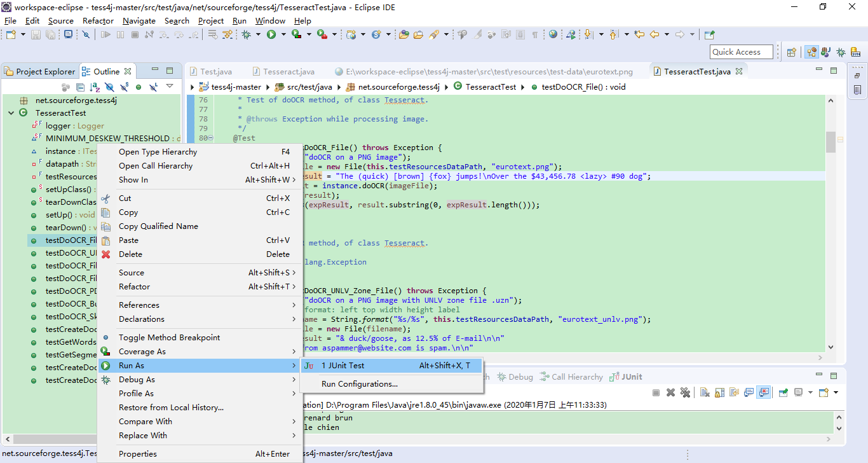Image resolution: width=868 pixels, height=463 pixels.
Task: Click the Next Annotation toolbar icon
Action: (588, 34)
